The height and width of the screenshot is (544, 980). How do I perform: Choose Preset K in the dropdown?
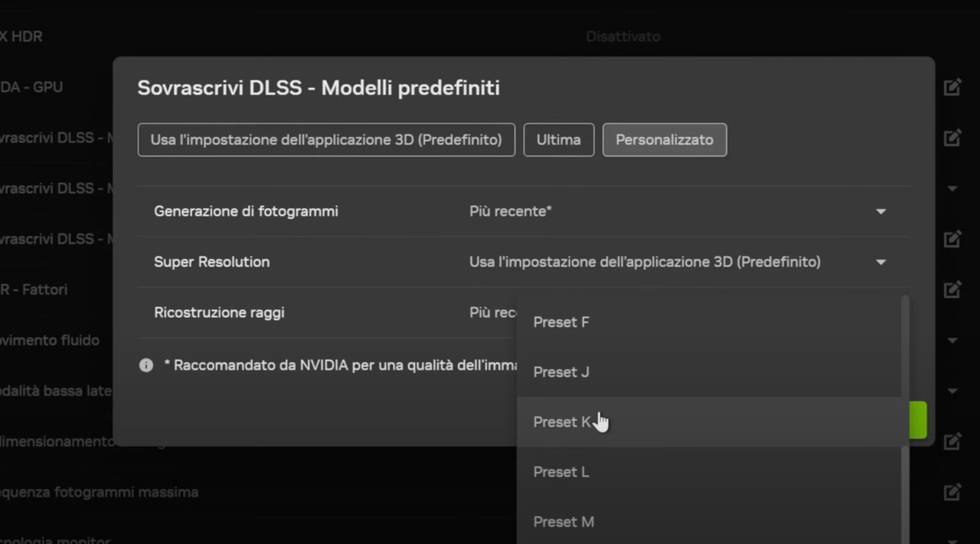coord(709,422)
